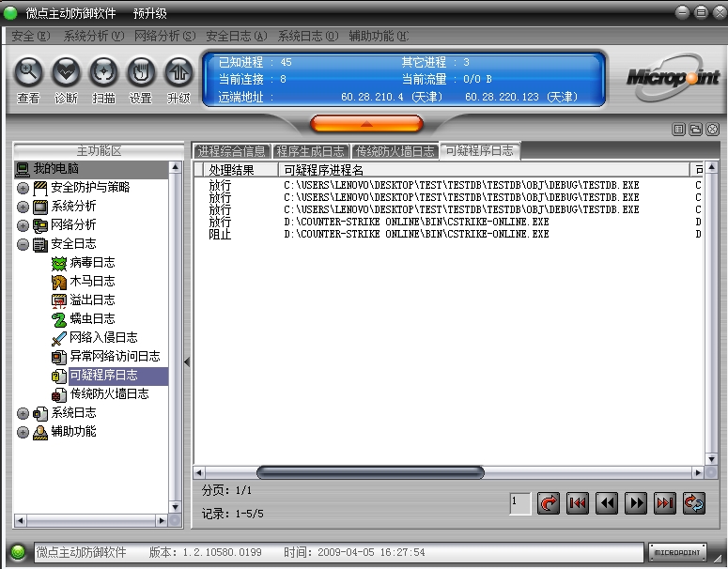Select the 可疑程序日志 tab
The image size is (728, 569).
click(480, 151)
